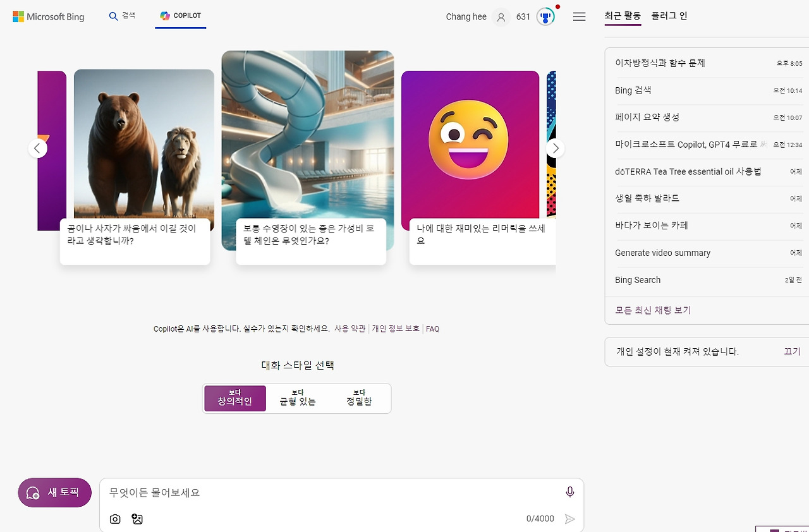Select the winking emoji image card

[470, 145]
